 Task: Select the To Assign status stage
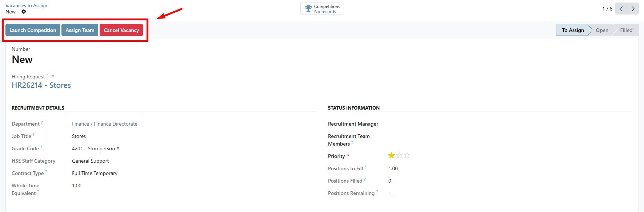[572, 30]
